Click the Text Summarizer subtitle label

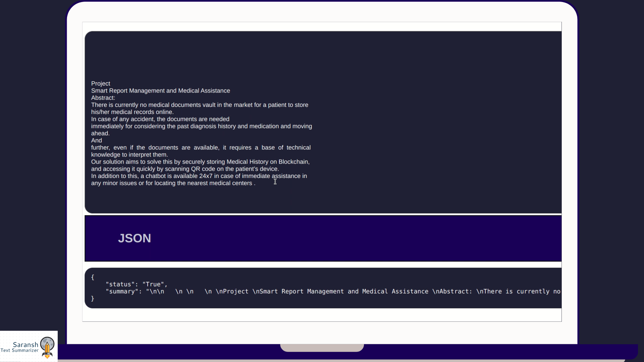tap(19, 351)
